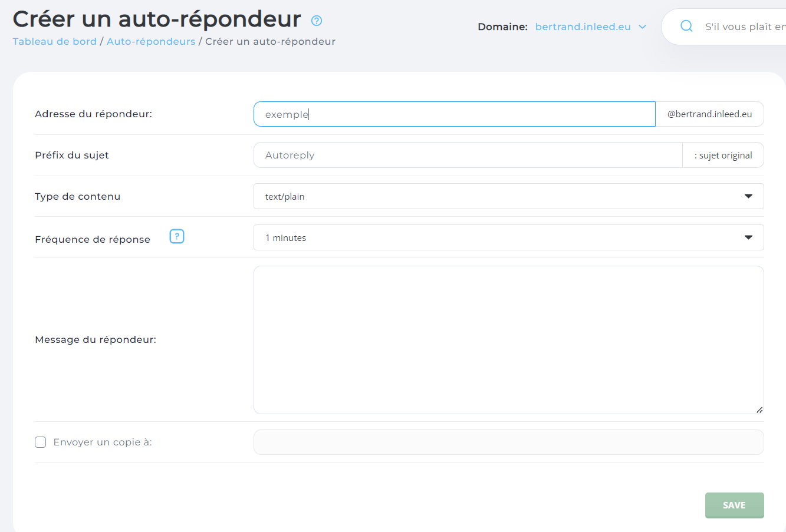Click the Domaine: label
Screen dimensions: 786x532
(502, 27)
